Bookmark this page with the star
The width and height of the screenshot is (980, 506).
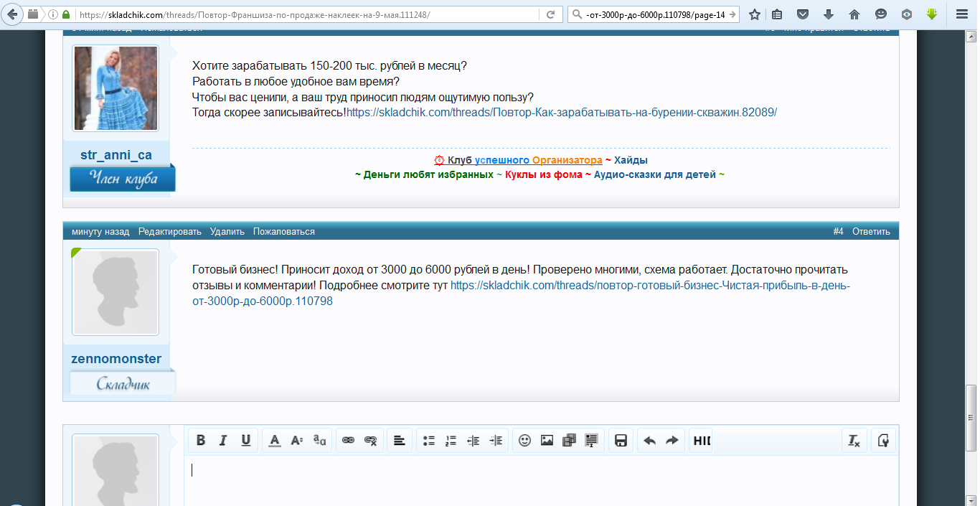(755, 14)
